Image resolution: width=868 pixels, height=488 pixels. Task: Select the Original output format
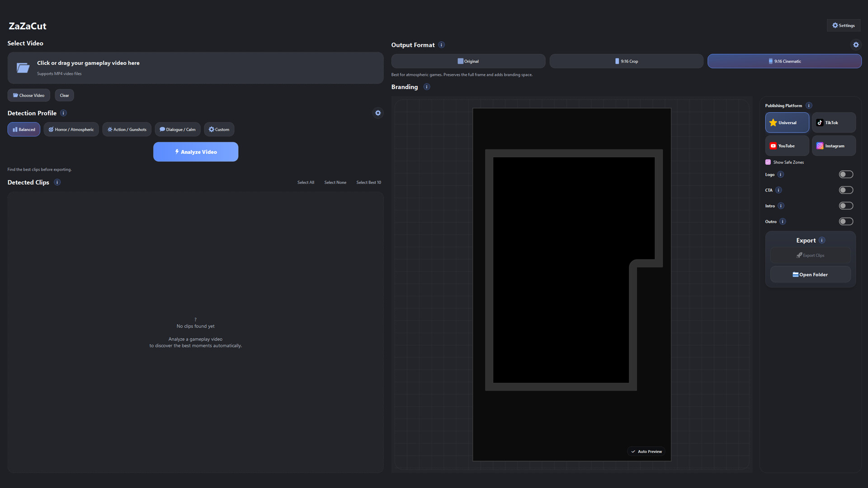point(468,61)
